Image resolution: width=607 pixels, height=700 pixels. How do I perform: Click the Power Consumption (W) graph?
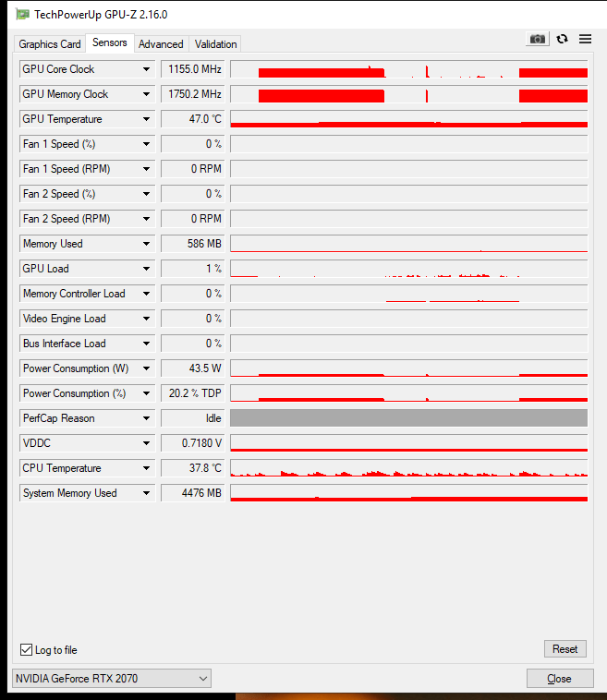coord(409,368)
